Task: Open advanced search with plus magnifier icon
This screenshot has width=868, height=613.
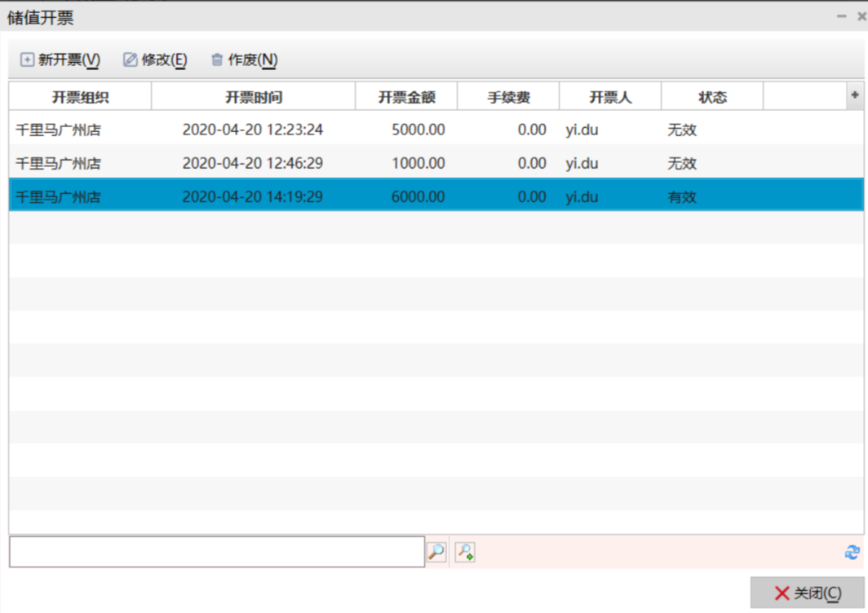Action: pyautogui.click(x=465, y=552)
